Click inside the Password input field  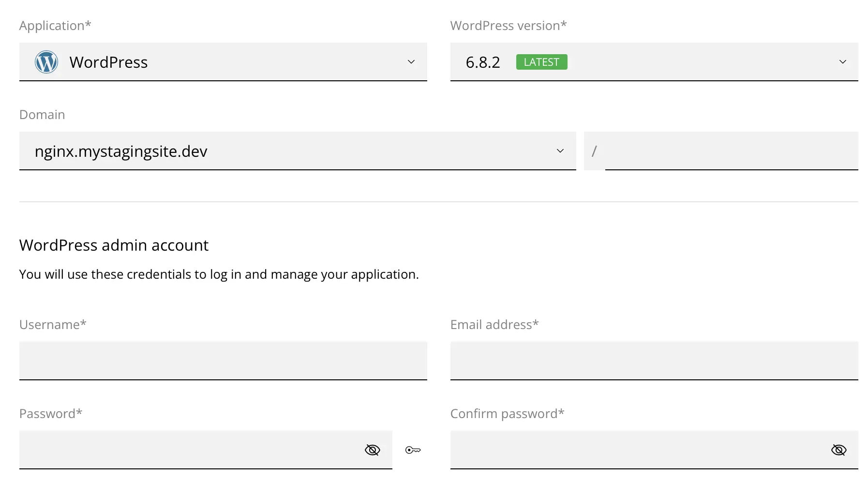pyautogui.click(x=189, y=450)
